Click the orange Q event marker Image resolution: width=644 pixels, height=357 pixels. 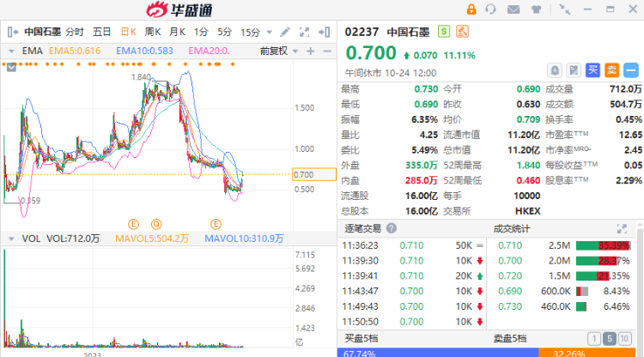point(156,224)
